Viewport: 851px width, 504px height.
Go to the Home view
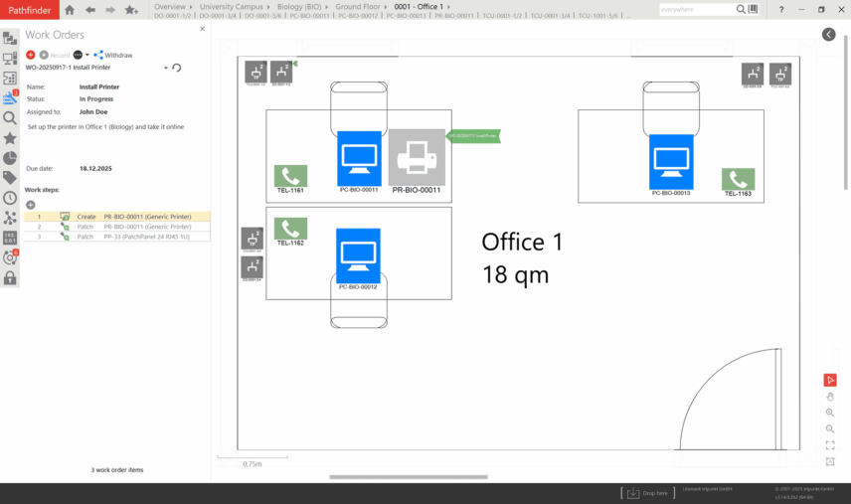click(70, 10)
